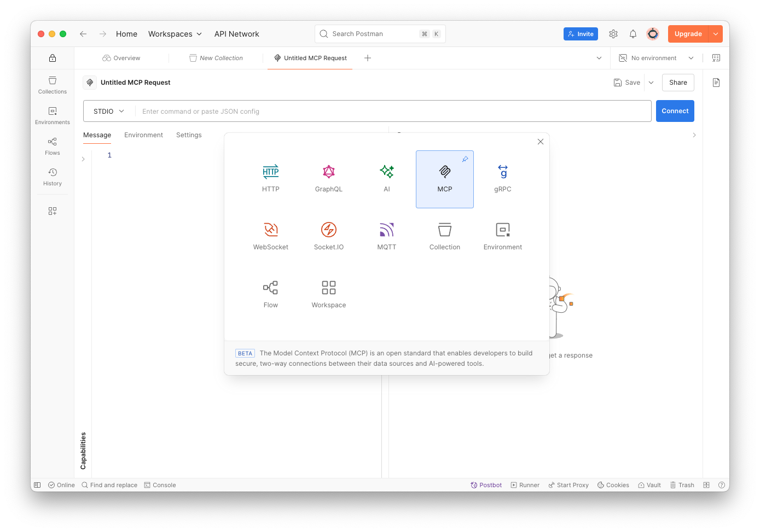This screenshot has height=532, width=760.
Task: Open the Message tab
Action: pos(97,135)
